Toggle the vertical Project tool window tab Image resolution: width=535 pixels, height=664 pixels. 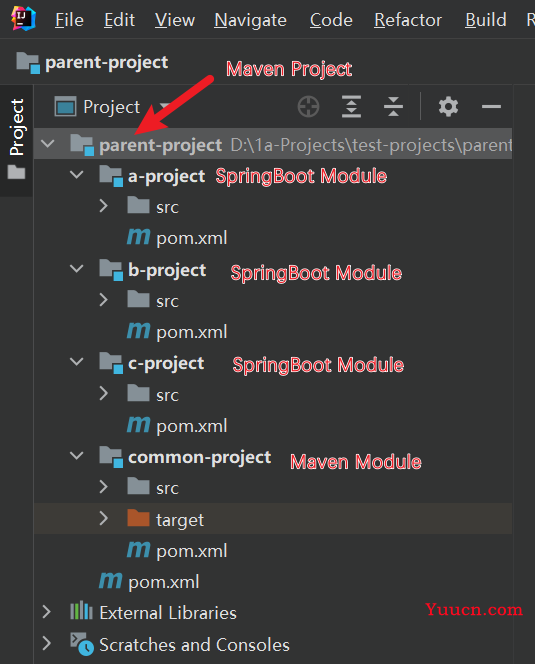[17, 140]
